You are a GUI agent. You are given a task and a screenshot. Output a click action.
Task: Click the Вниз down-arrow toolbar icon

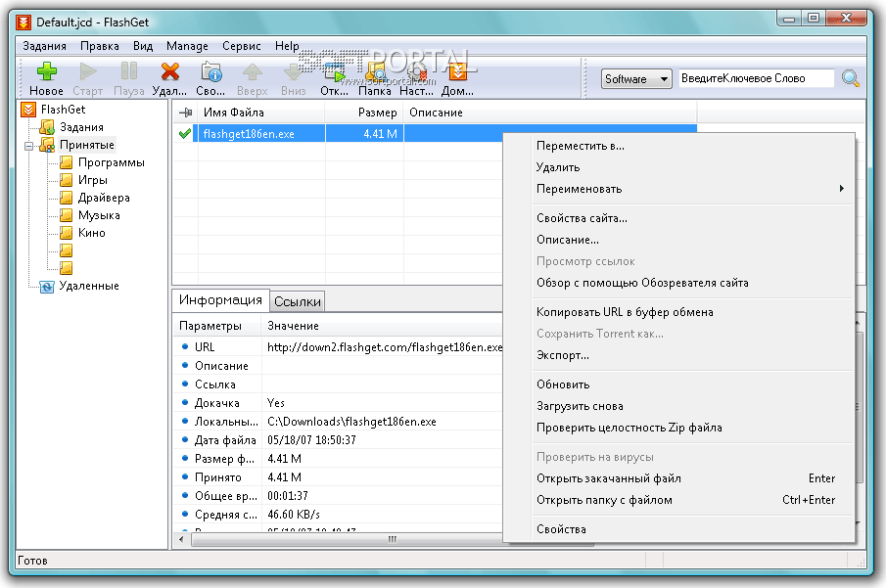coord(294,71)
